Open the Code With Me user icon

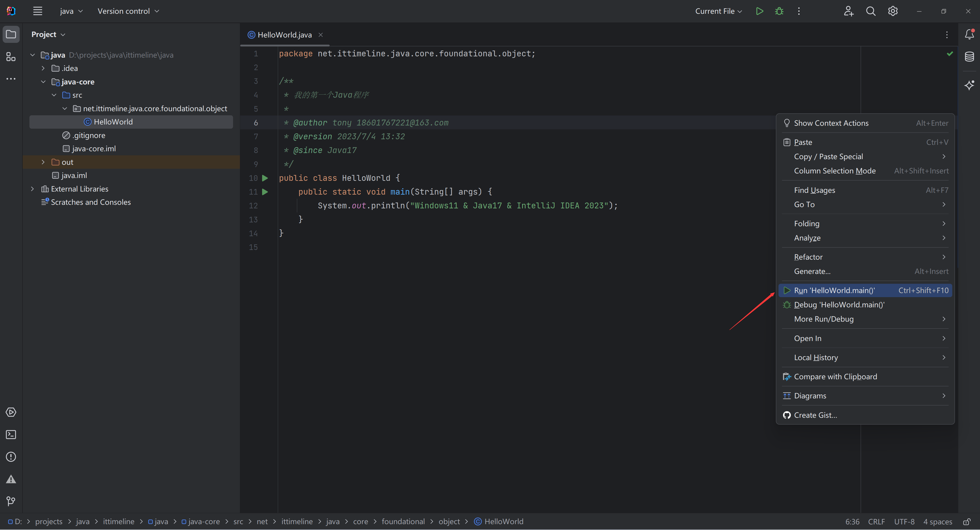(x=848, y=11)
